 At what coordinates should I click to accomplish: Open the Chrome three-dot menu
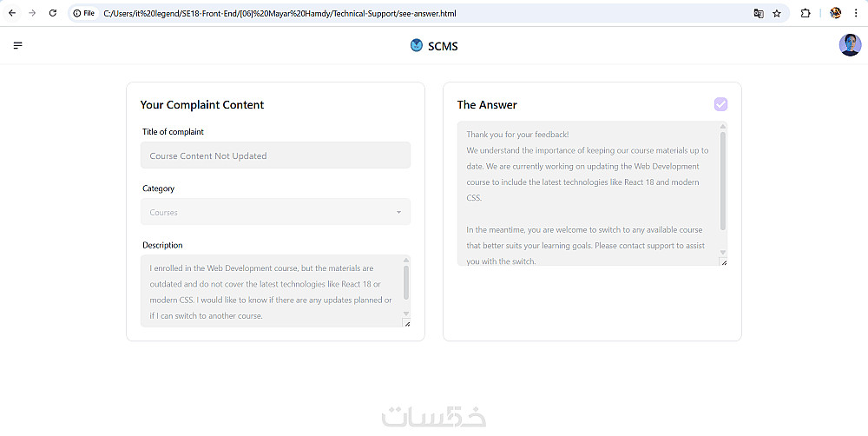tap(857, 13)
